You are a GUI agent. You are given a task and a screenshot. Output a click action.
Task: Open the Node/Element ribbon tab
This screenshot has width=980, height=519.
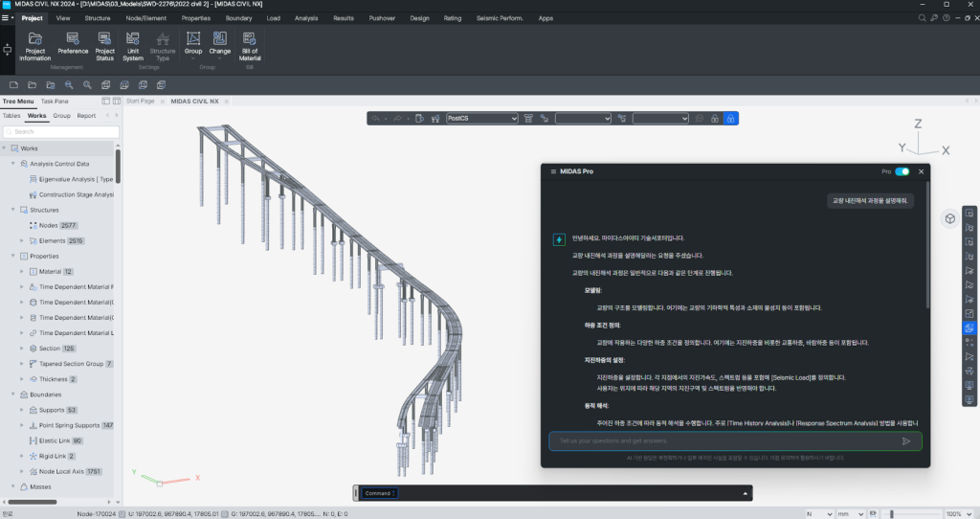tap(145, 18)
